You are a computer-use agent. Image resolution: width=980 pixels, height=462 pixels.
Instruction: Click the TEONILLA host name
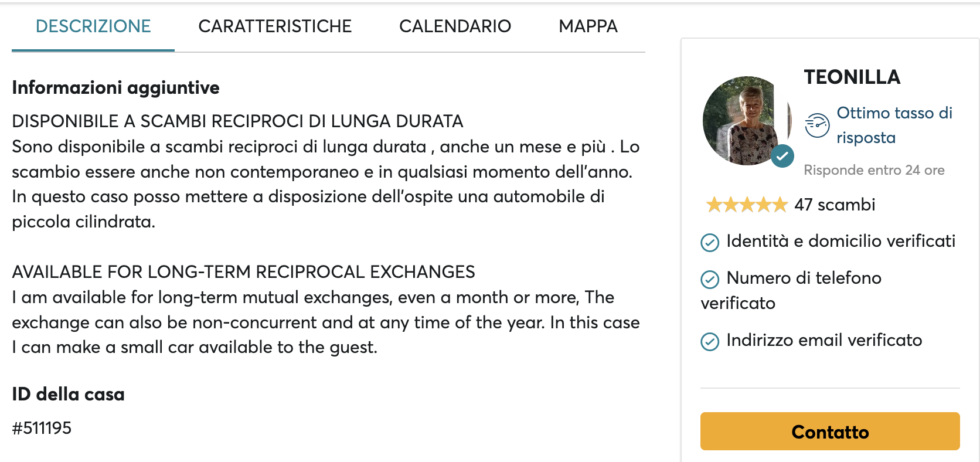click(852, 77)
